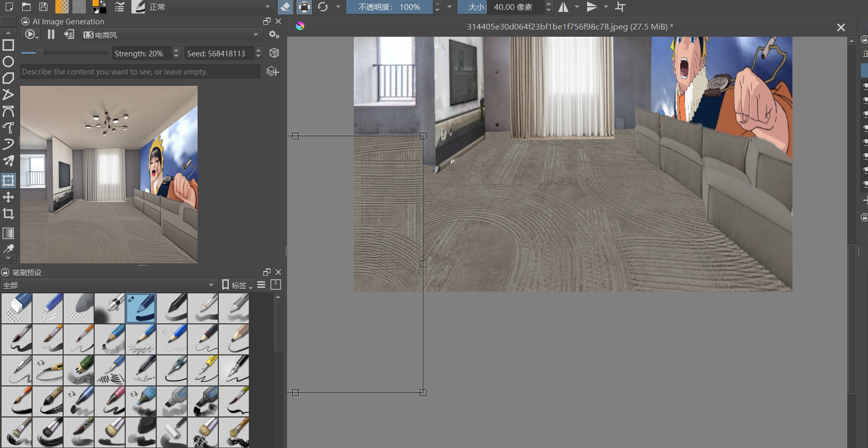Randomize seed with dice icon

(x=274, y=53)
